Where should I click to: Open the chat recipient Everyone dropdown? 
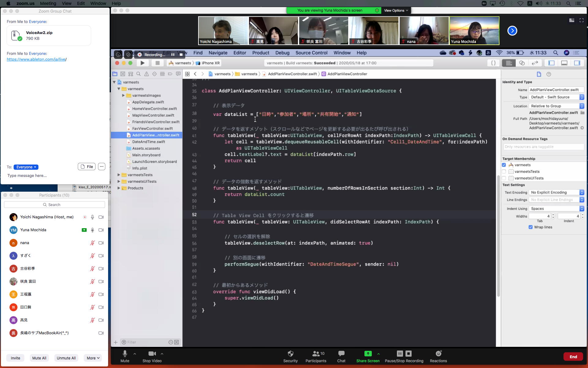coord(26,167)
